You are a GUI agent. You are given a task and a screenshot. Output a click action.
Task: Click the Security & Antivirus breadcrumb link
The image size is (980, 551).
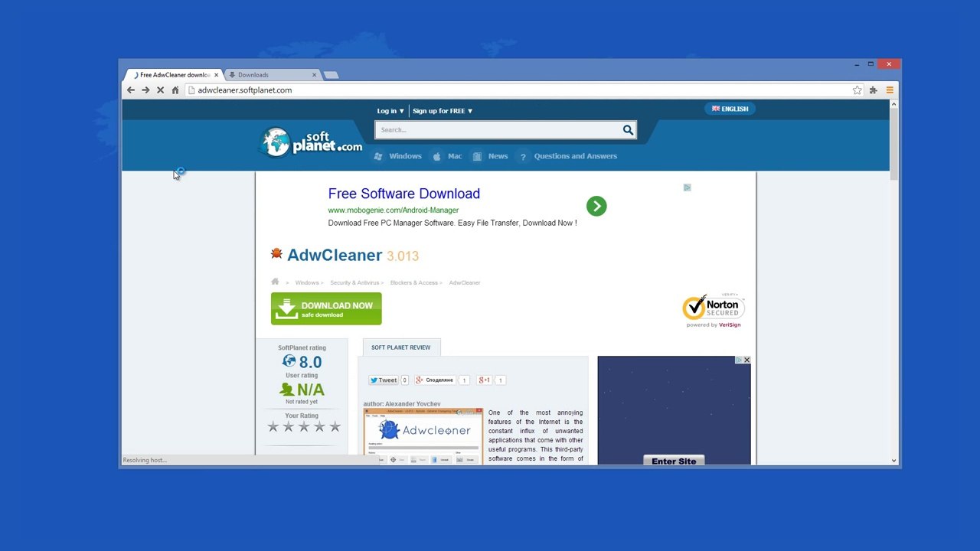click(354, 283)
